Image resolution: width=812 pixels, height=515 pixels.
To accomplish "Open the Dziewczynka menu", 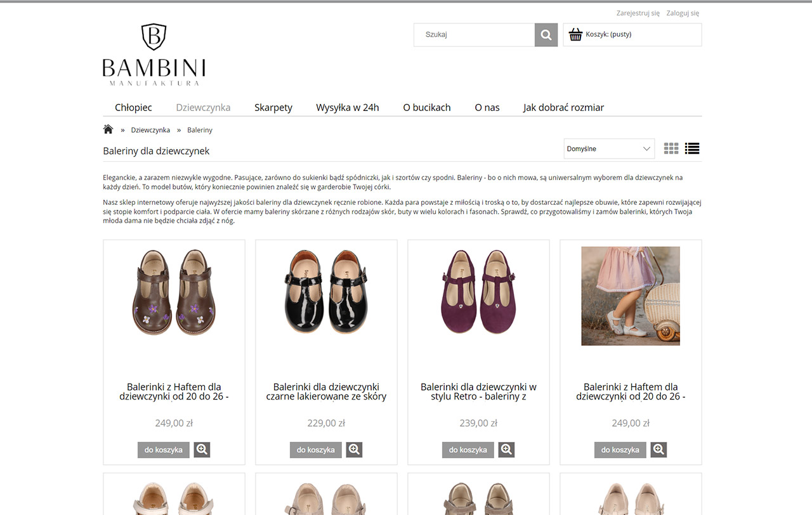I will click(203, 107).
